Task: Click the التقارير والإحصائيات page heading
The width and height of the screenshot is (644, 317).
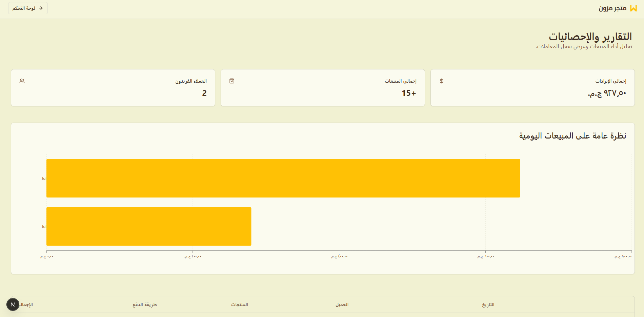Action: (x=590, y=36)
